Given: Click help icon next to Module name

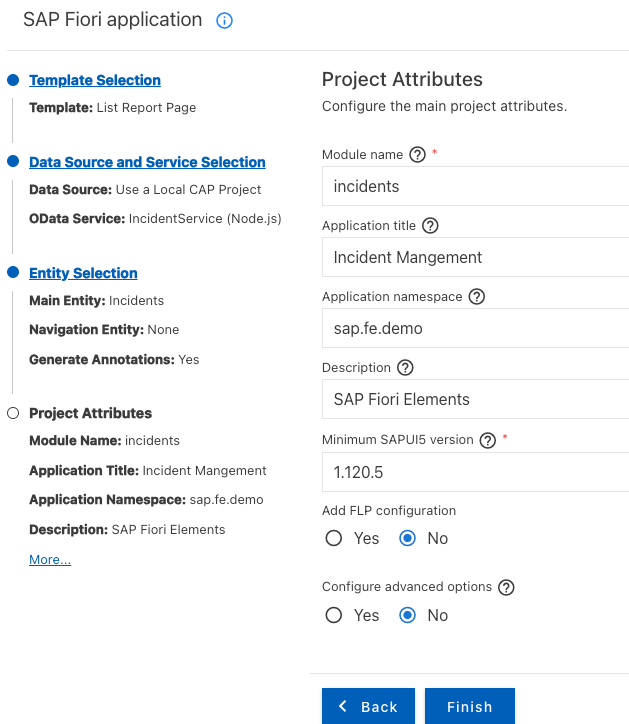Looking at the screenshot, I should coord(417,155).
